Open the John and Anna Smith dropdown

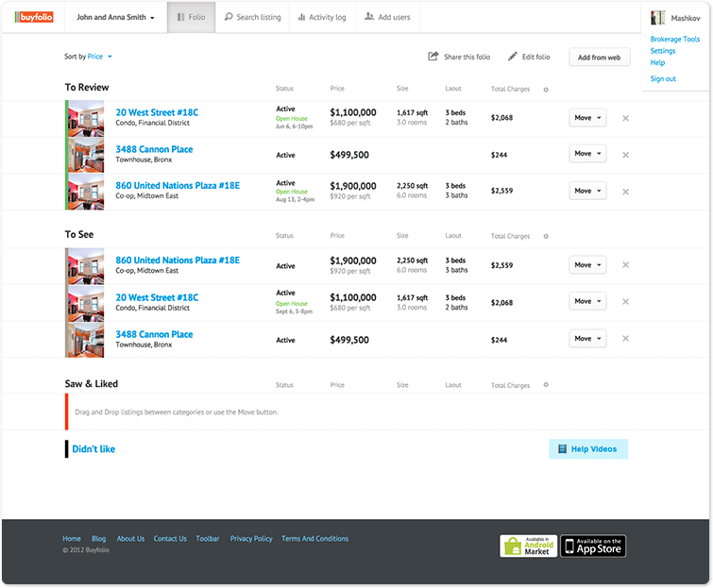(115, 17)
